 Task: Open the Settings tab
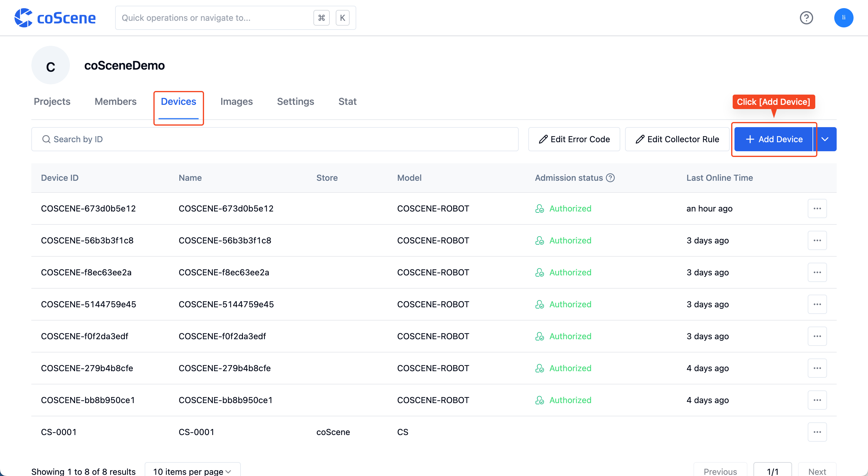(295, 102)
